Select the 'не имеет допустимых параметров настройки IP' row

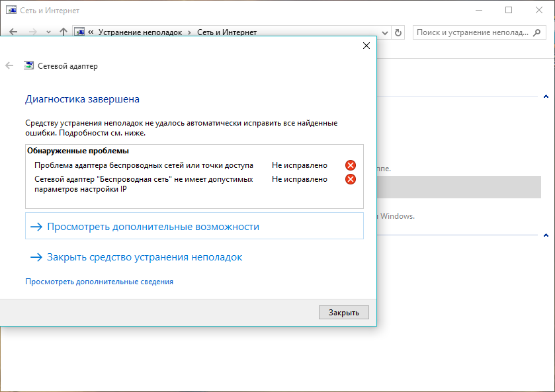[194, 184]
